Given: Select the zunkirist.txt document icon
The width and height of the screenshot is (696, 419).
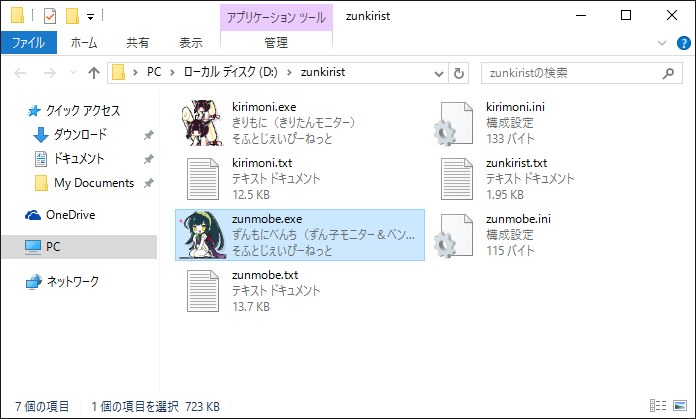Looking at the screenshot, I should [x=457, y=179].
